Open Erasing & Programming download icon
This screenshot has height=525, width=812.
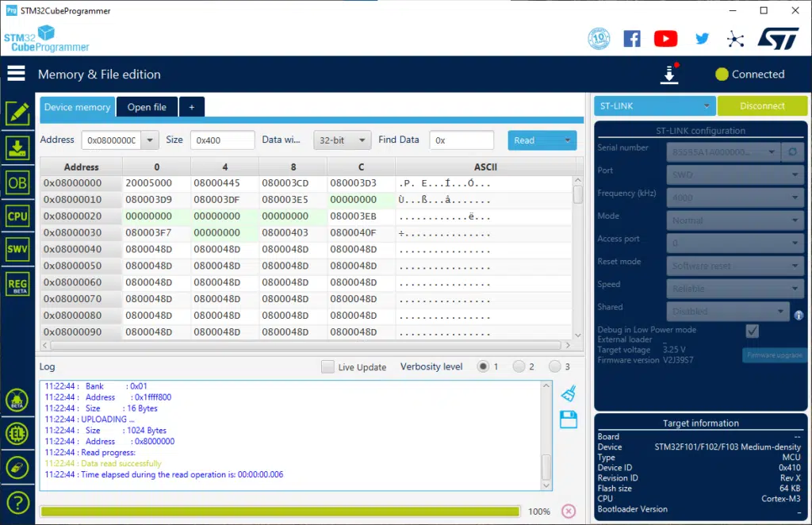[17, 148]
